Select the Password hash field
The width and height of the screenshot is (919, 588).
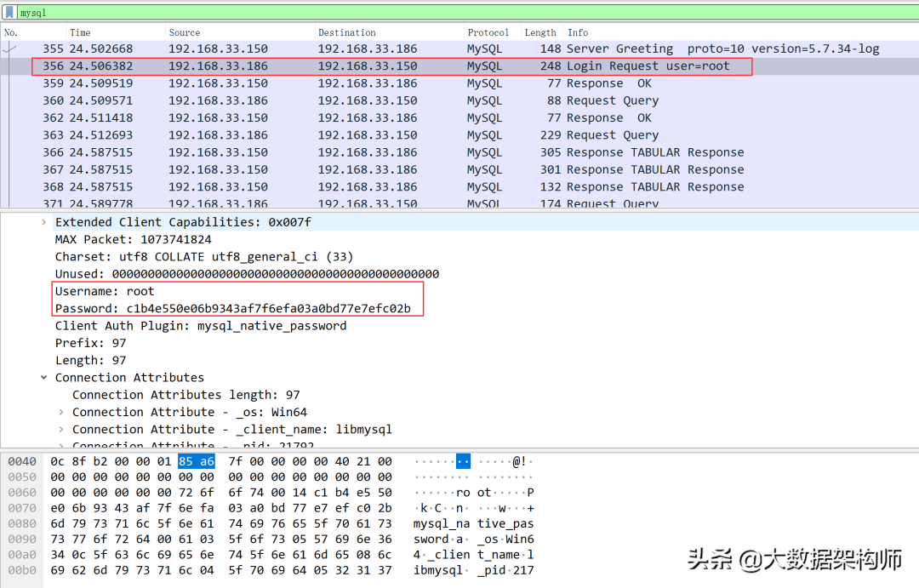[232, 308]
